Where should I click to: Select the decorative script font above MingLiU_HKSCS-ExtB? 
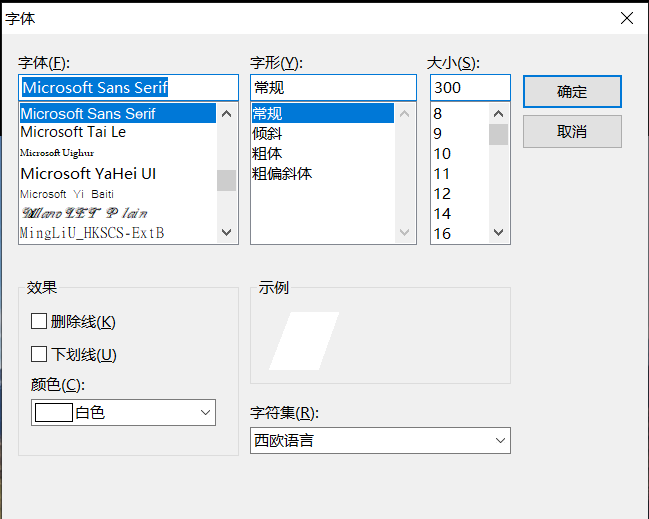pos(118,213)
